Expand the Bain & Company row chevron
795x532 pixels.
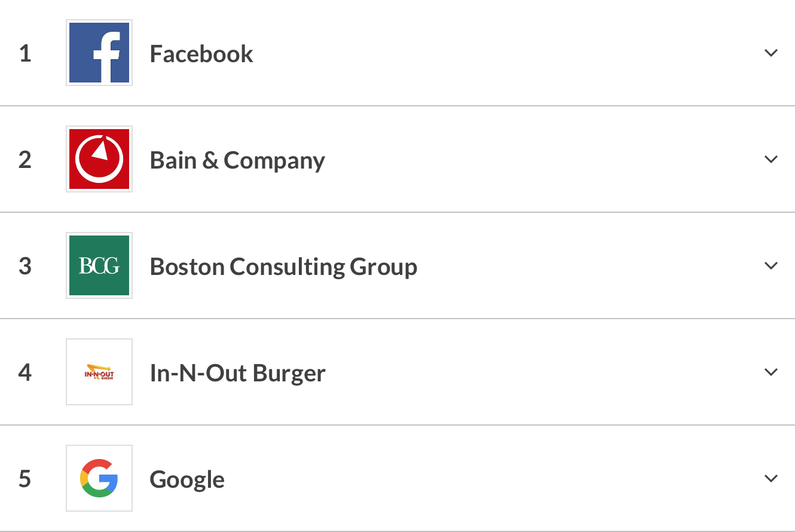pyautogui.click(x=771, y=160)
